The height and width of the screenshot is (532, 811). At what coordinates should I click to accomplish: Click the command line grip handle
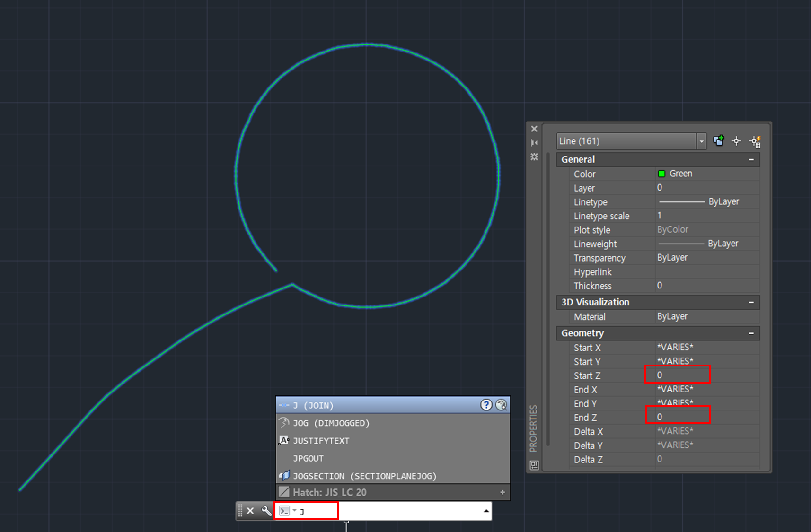pyautogui.click(x=240, y=511)
